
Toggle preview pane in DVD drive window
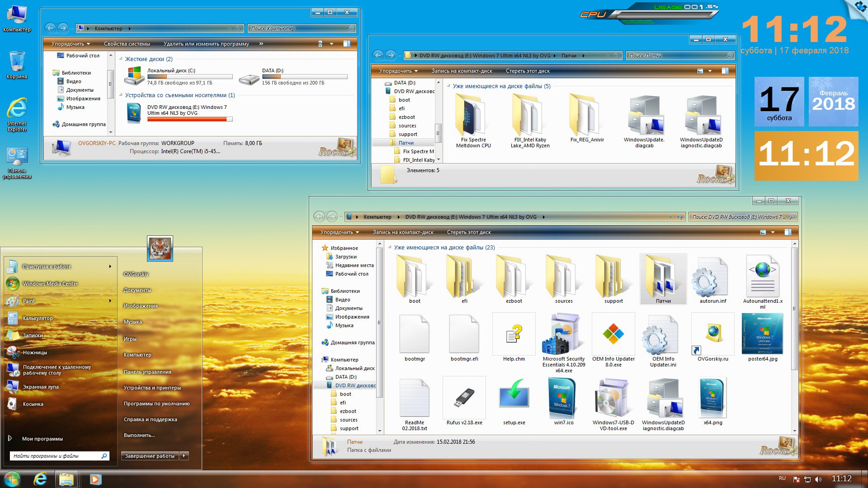(x=788, y=232)
